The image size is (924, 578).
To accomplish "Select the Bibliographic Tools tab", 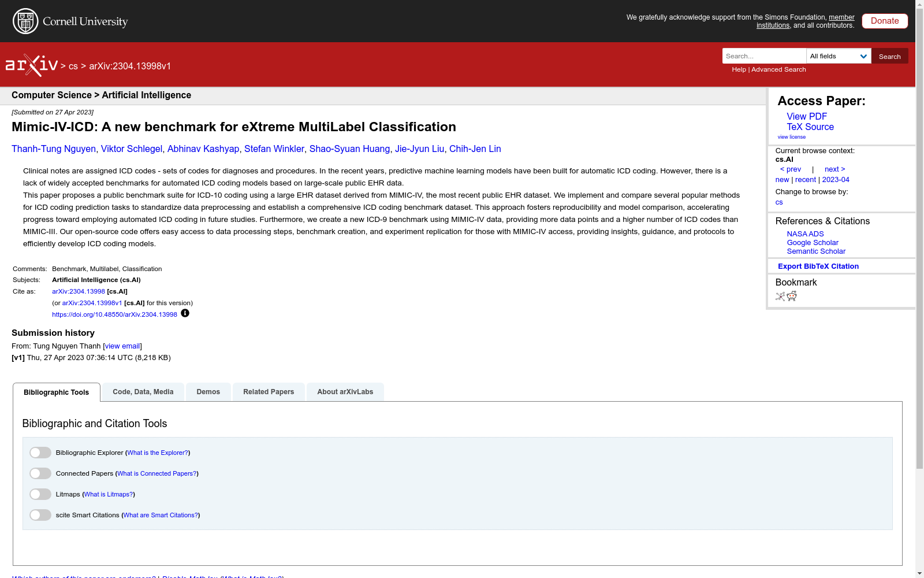I will pos(57,392).
